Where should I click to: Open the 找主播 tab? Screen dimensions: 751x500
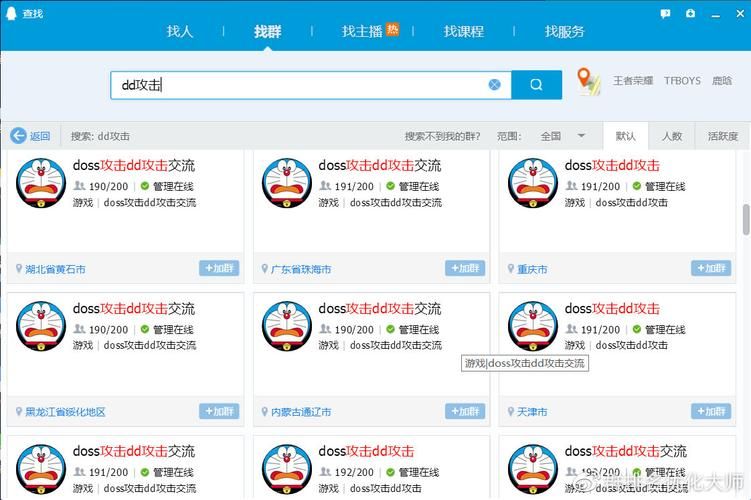tap(363, 32)
